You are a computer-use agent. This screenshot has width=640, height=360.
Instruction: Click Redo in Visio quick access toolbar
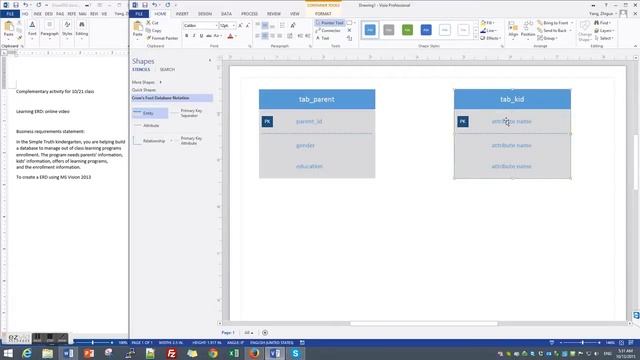coord(168,5)
